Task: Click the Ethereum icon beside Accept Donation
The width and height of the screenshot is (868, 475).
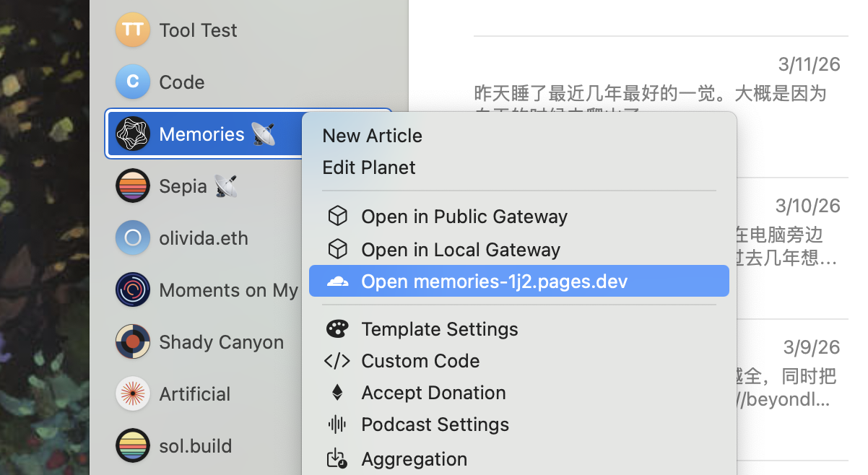Action: 337,392
